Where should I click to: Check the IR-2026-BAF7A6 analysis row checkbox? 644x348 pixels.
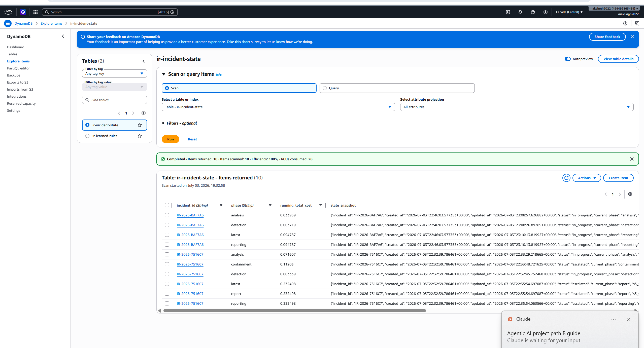pyautogui.click(x=167, y=215)
